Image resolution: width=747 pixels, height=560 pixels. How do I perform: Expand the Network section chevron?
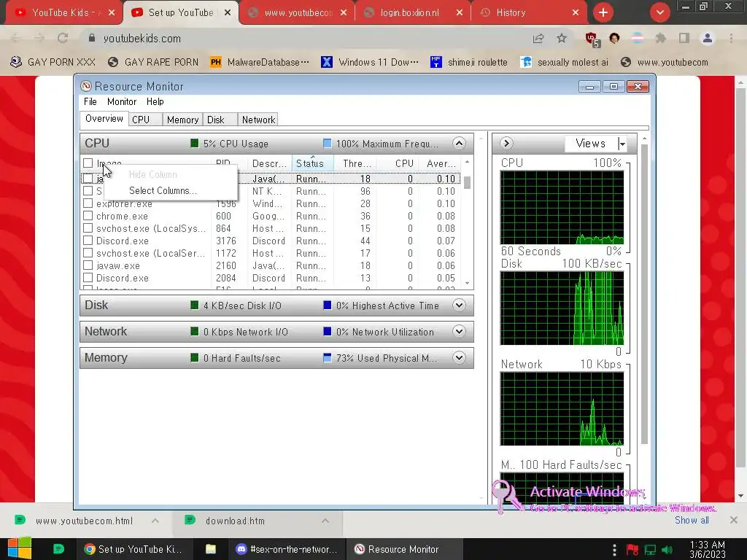(459, 332)
